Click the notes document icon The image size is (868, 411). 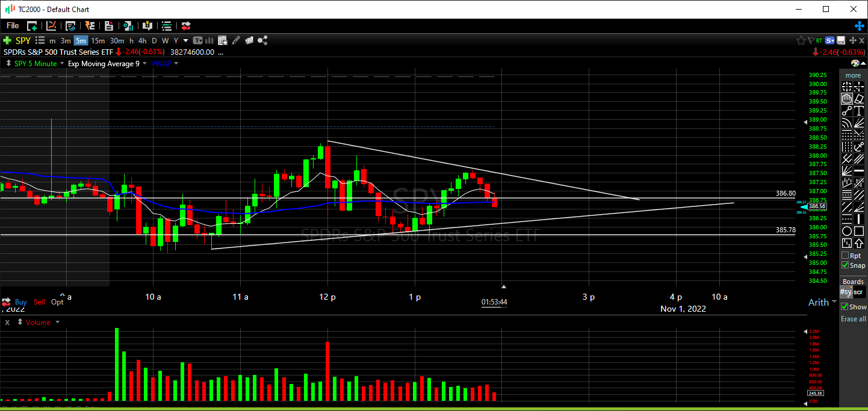(x=109, y=26)
